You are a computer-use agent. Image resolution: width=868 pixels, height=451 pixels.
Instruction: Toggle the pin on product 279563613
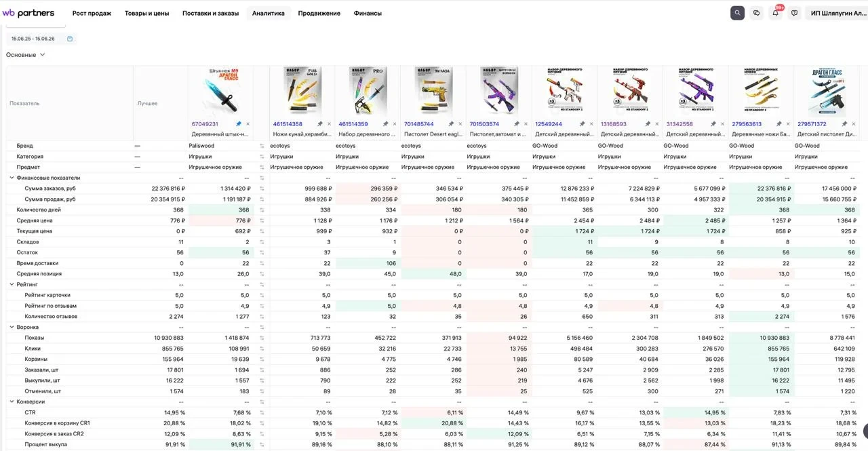click(x=778, y=124)
